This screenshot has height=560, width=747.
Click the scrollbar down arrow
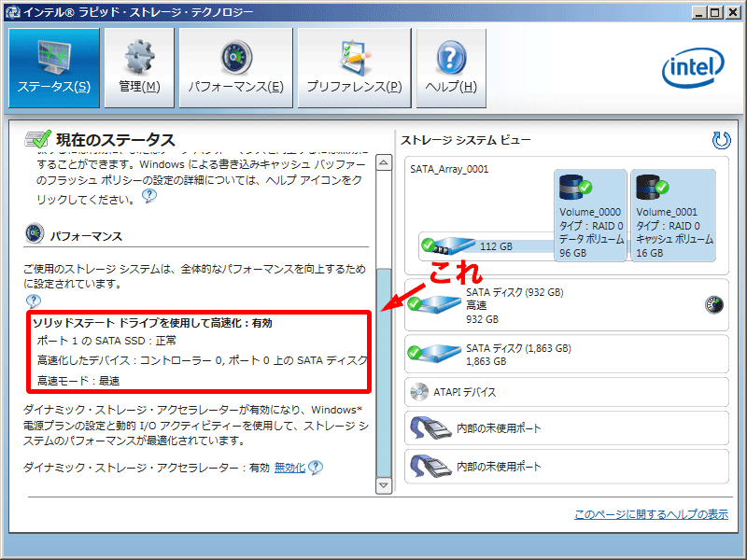pos(383,485)
